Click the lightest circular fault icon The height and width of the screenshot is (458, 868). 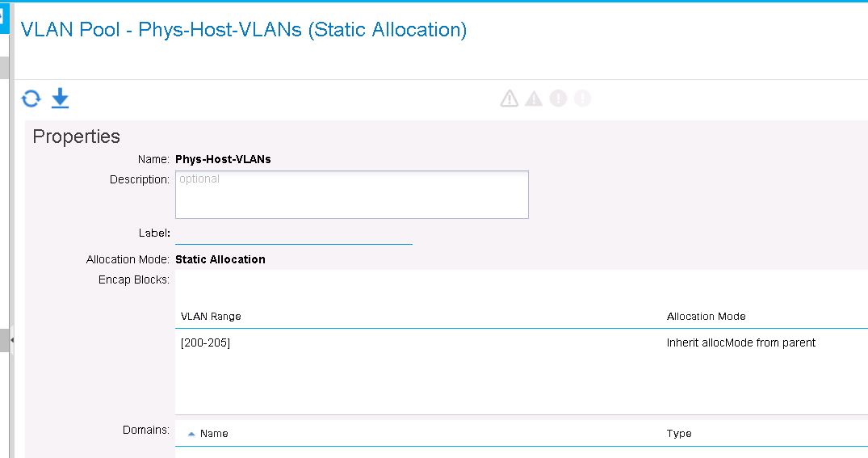point(582,99)
